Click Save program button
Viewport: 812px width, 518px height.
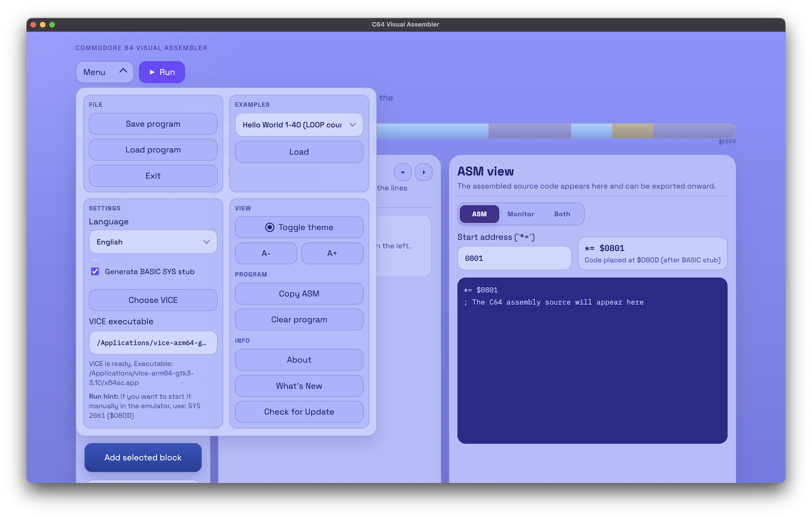153,124
